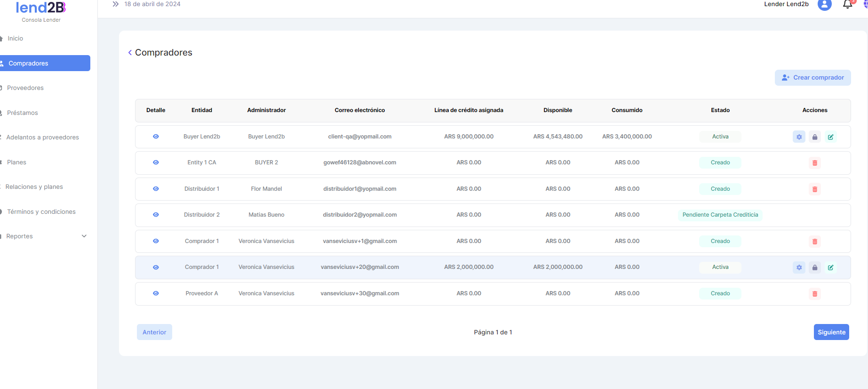This screenshot has height=389, width=868.
Task: Click lock icon in Buyer Lend2b row
Action: coord(815,137)
